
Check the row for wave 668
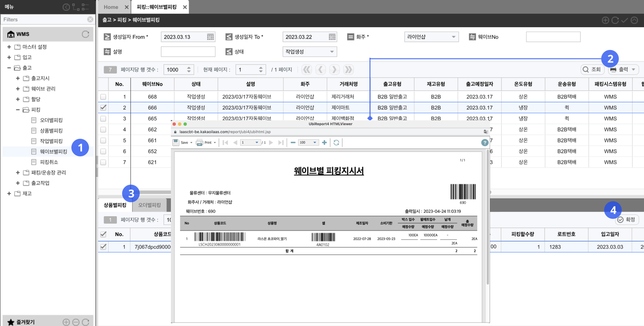[x=103, y=97]
